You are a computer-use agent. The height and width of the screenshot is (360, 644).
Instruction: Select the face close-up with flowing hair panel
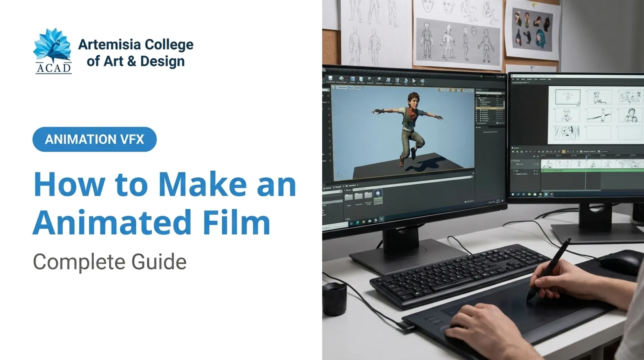click(x=566, y=133)
